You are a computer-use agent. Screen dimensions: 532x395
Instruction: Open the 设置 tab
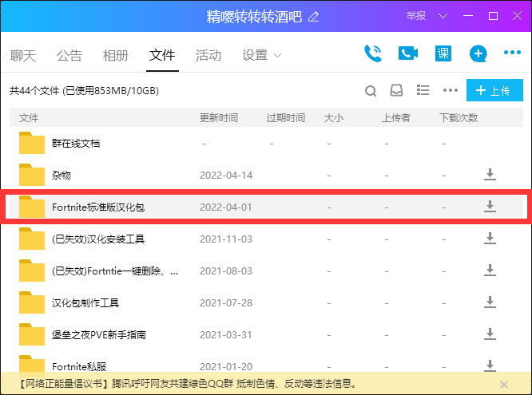[x=255, y=55]
